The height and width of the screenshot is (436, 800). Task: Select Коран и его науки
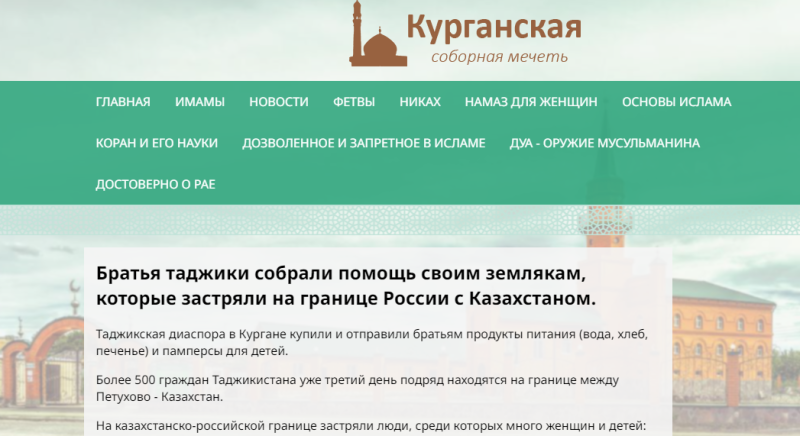point(157,143)
